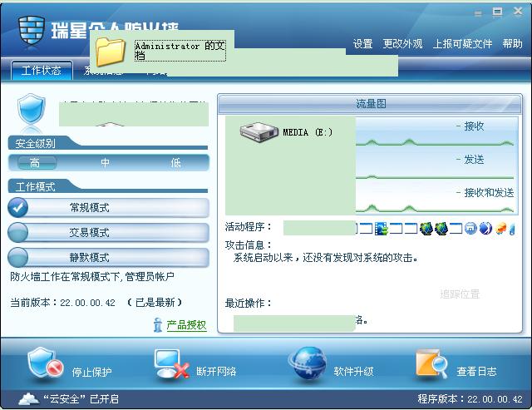Open the 设置 menu

[x=362, y=44]
